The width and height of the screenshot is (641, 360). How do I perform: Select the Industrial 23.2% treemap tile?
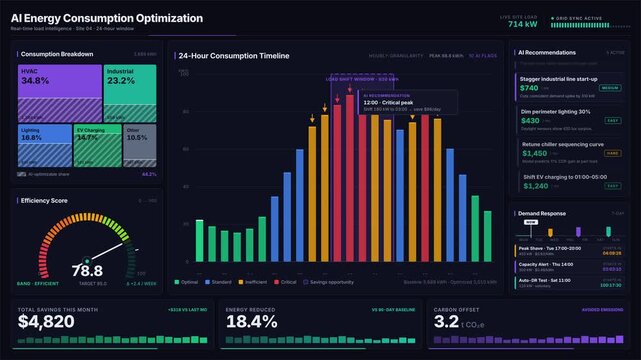(x=130, y=93)
